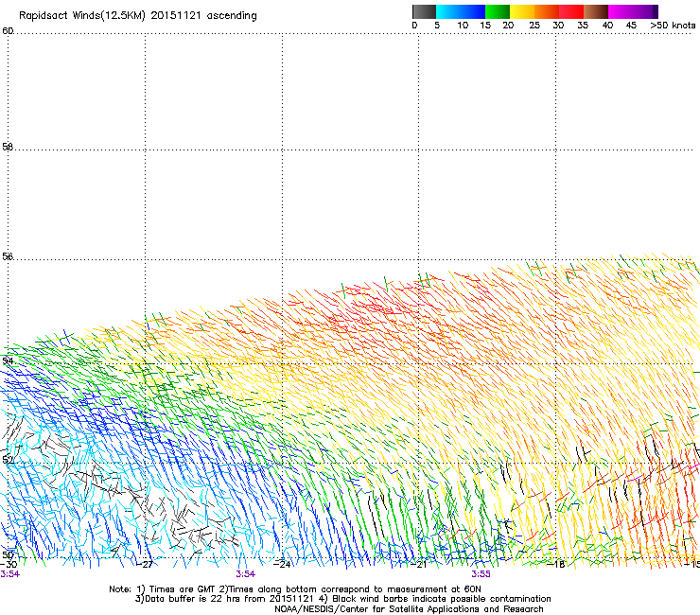Click the latitude label '52'
The width and height of the screenshot is (700, 615).
coord(8,460)
